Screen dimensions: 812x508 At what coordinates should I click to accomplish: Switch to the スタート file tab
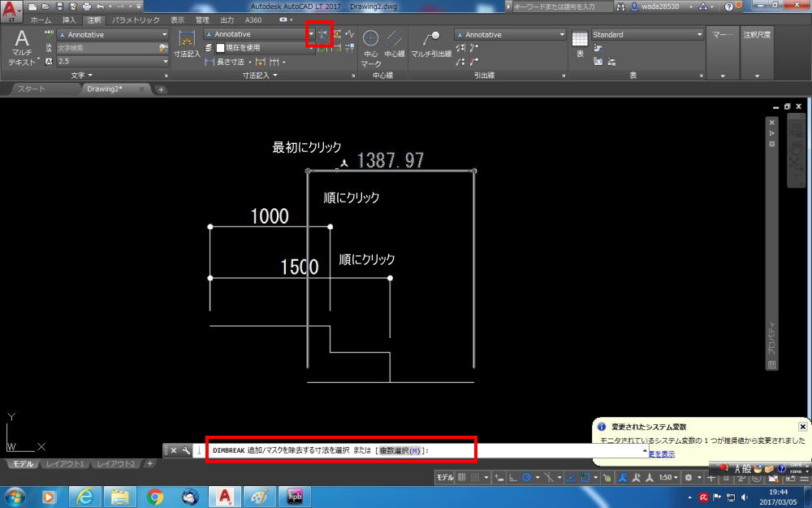pyautogui.click(x=32, y=89)
